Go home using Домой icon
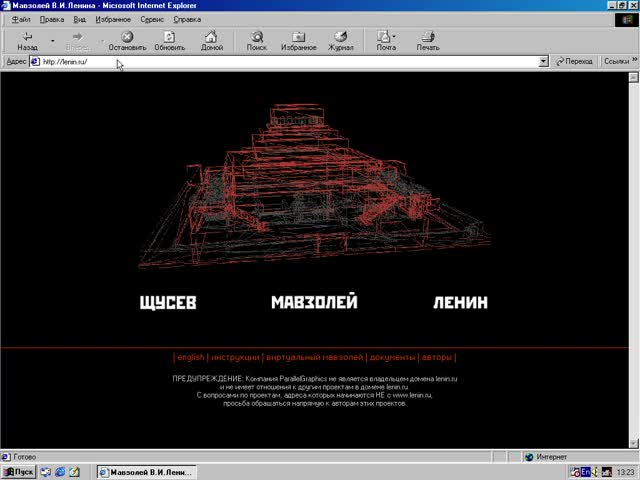Image resolution: width=640 pixels, height=480 pixels. tap(212, 41)
